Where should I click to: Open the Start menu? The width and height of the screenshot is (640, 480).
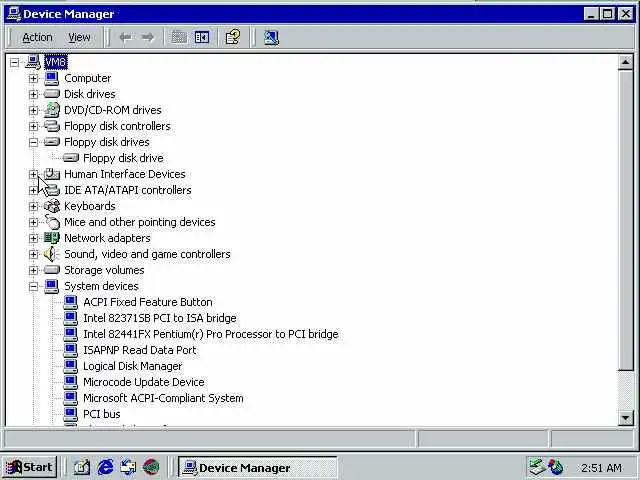[x=30, y=467]
